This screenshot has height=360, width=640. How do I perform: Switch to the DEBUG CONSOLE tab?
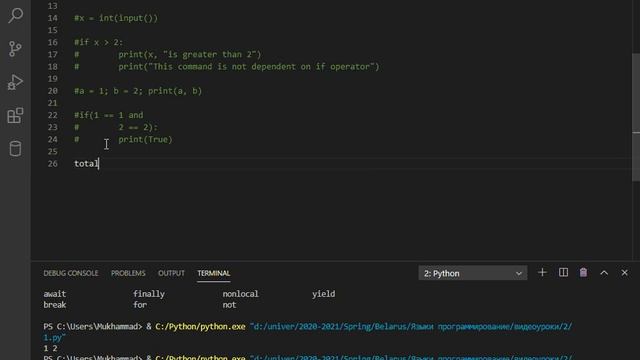pos(71,273)
